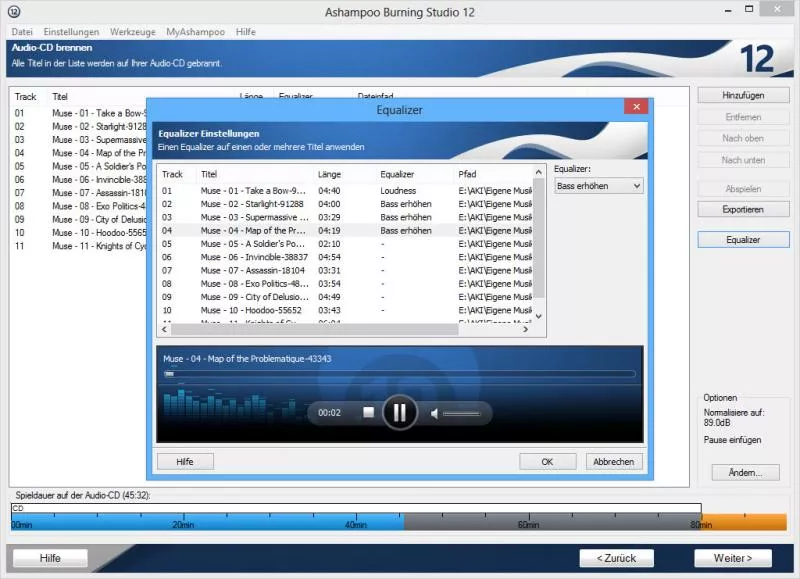Viewport: 800px width, 579px height.
Task: Pause playback in the Equalizer player
Action: pyautogui.click(x=399, y=412)
